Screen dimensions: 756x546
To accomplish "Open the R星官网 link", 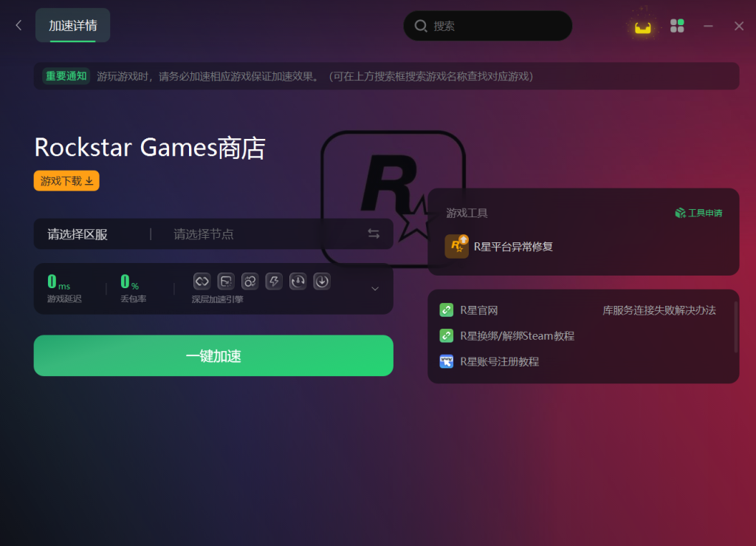I will tap(478, 310).
